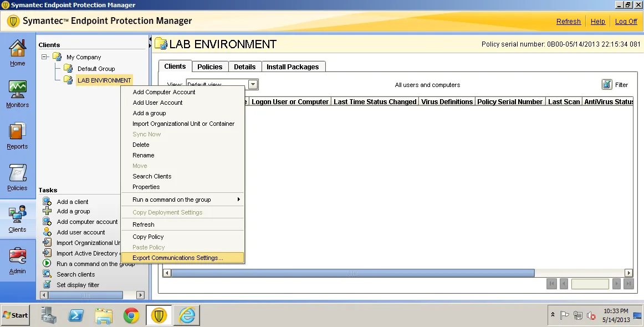Switch to the Details tab
Viewport: 644px width, 327px height.
click(x=244, y=67)
